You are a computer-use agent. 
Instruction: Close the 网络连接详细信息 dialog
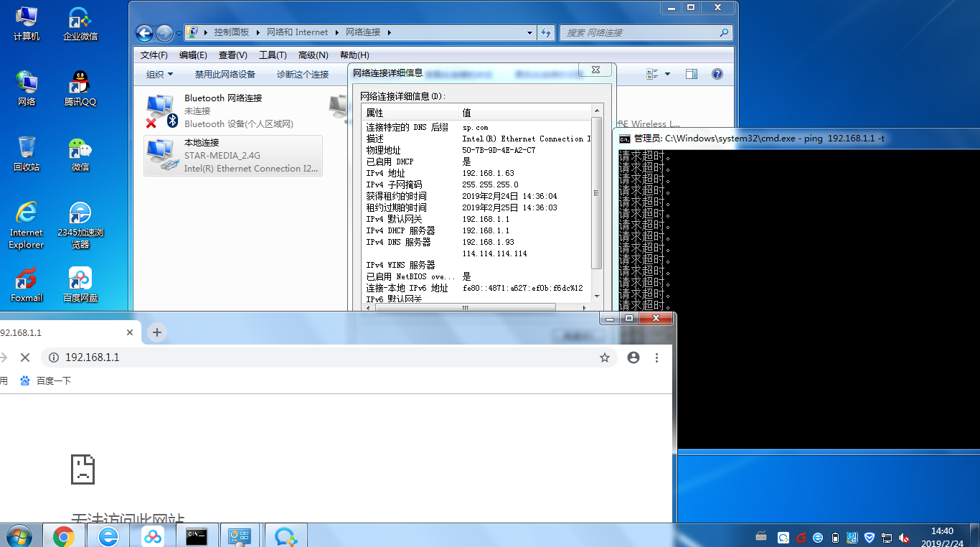pyautogui.click(x=595, y=70)
